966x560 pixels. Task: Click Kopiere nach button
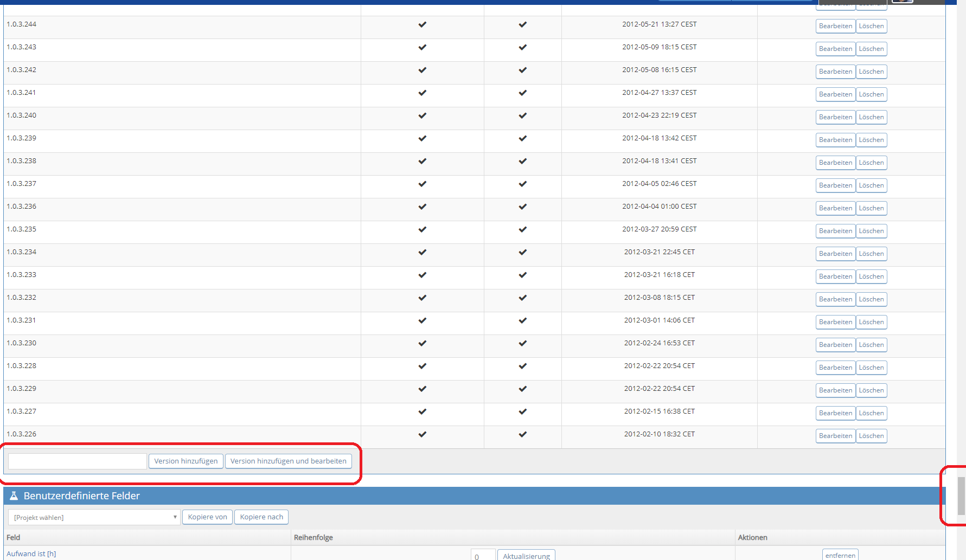coord(261,517)
